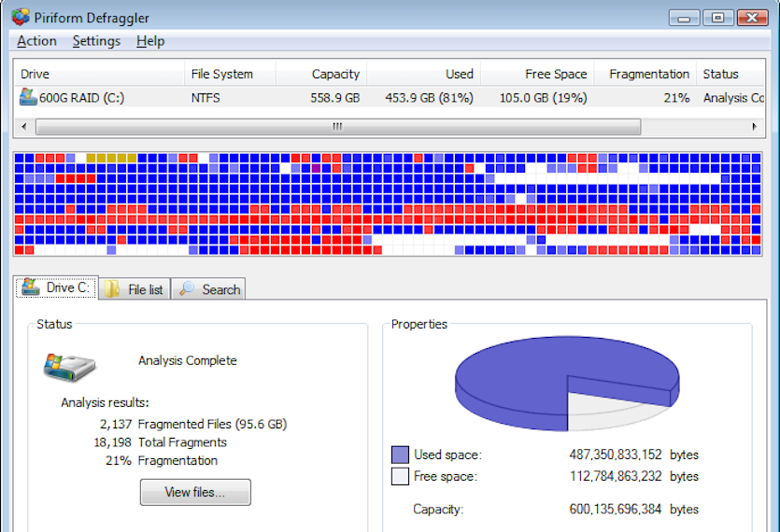The height and width of the screenshot is (532, 780).
Task: Click the drive list horizontal scrollbar thumb
Action: (x=337, y=127)
